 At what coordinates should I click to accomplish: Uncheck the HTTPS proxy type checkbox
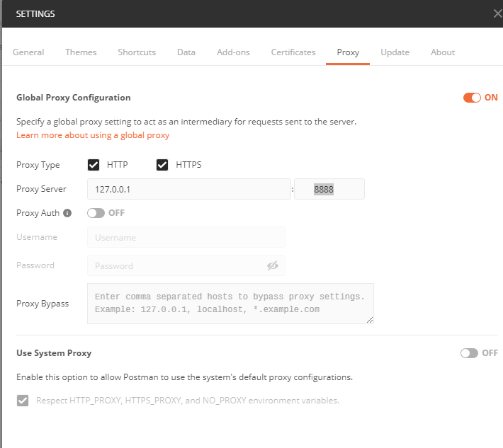click(162, 165)
